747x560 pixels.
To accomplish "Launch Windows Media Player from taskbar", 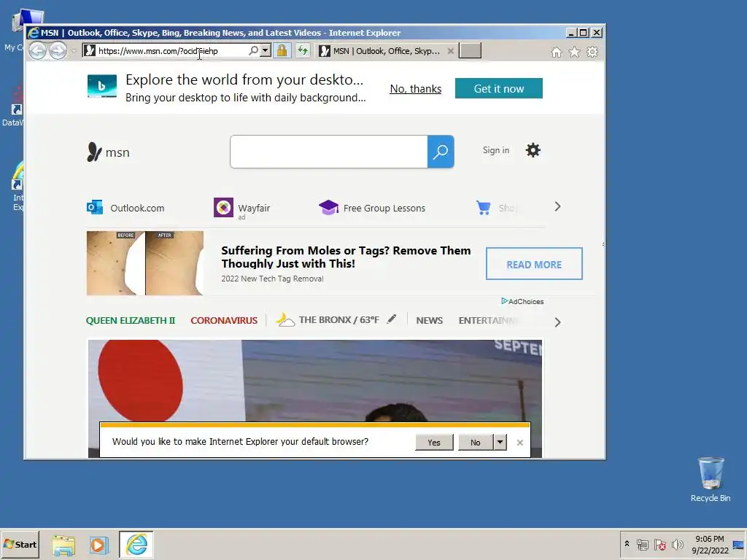I will [98, 545].
